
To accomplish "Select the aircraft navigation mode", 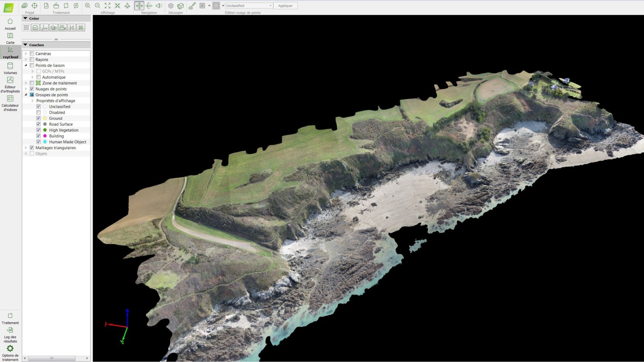I will tap(127, 6).
